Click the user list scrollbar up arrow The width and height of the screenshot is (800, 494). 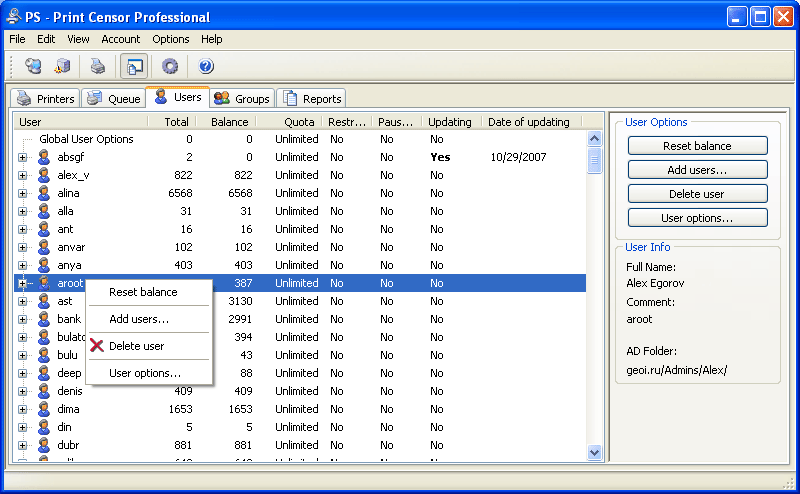click(594, 138)
